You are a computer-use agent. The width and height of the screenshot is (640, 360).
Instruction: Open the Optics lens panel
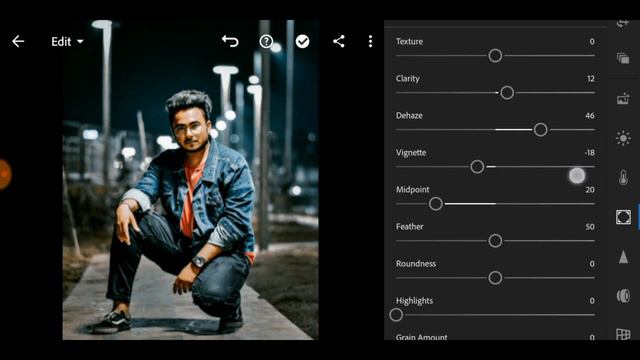[x=623, y=296]
